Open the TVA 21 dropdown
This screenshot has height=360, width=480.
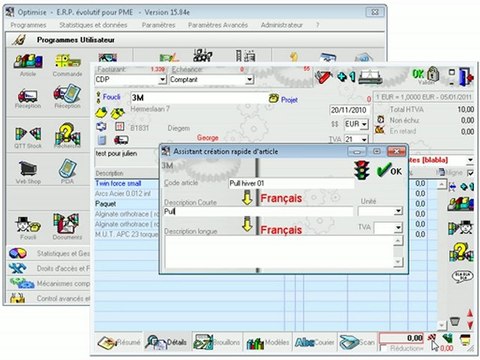click(364, 139)
